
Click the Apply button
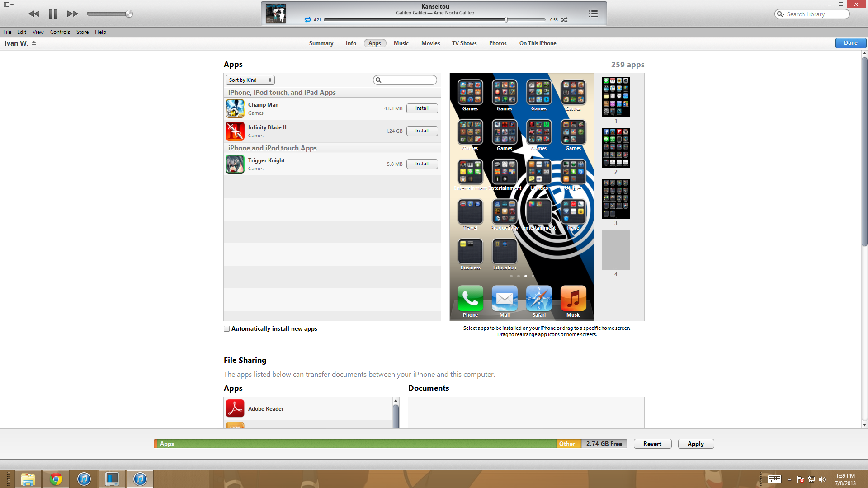point(695,444)
